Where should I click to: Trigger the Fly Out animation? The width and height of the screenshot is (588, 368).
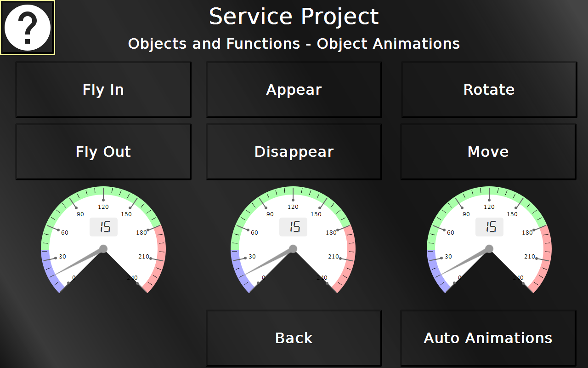(103, 151)
